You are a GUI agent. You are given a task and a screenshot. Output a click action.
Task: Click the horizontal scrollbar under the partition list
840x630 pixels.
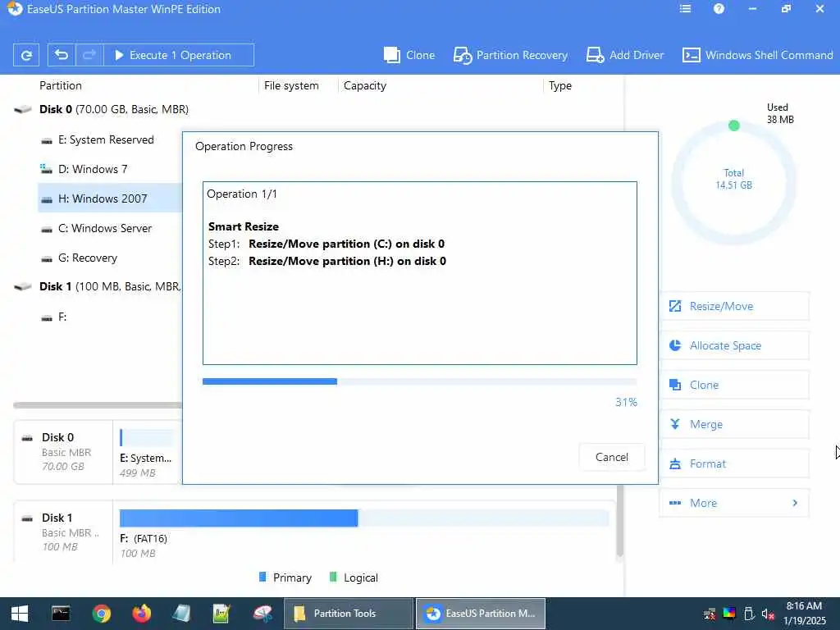coord(98,405)
